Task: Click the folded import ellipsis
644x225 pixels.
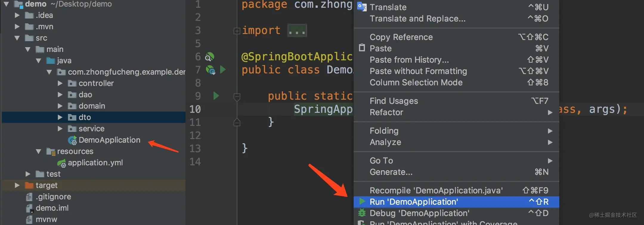Action: click(x=297, y=30)
